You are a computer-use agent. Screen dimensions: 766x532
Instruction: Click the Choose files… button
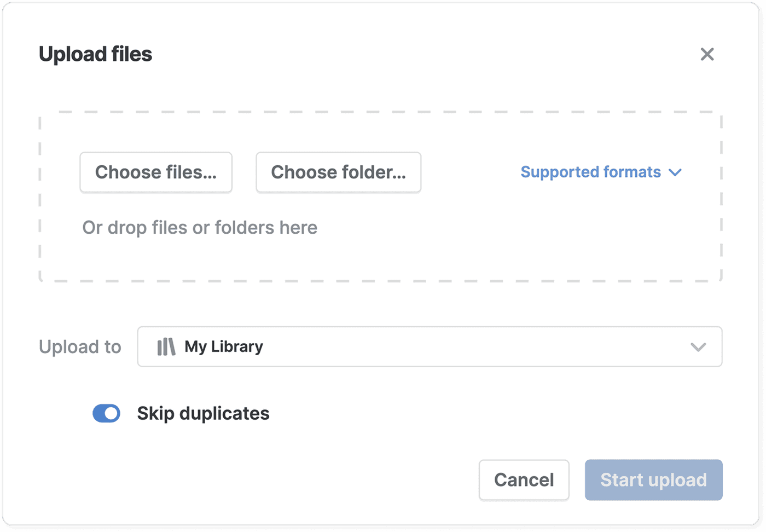[x=156, y=172]
